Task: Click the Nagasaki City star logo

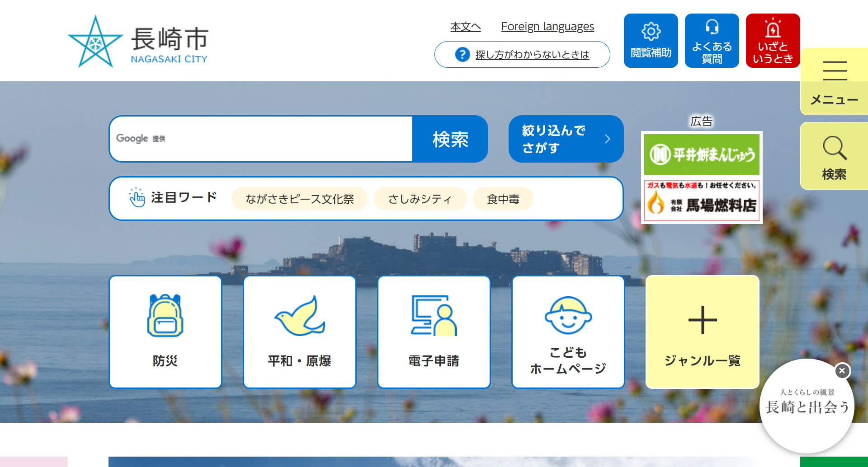Action: pyautogui.click(x=95, y=42)
